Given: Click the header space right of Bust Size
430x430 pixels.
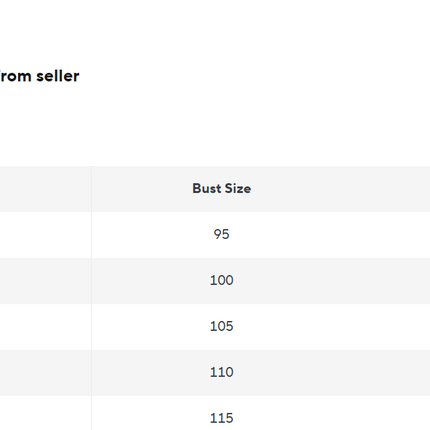Looking at the screenshot, I should click(341, 189).
